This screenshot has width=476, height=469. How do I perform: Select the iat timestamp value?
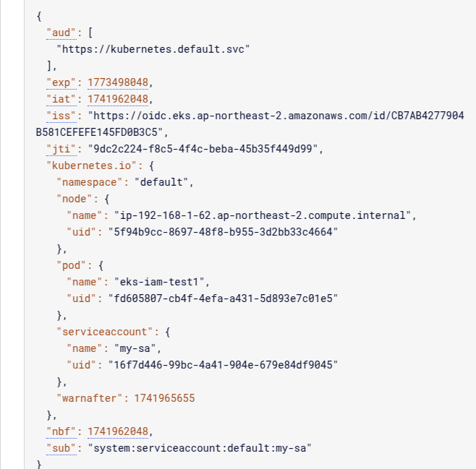[118, 99]
